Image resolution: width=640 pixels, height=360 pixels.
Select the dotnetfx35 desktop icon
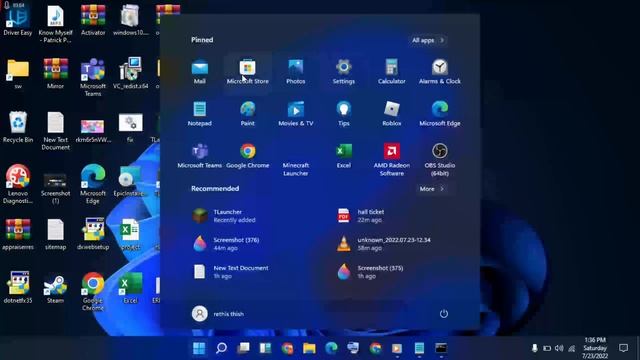click(x=18, y=288)
